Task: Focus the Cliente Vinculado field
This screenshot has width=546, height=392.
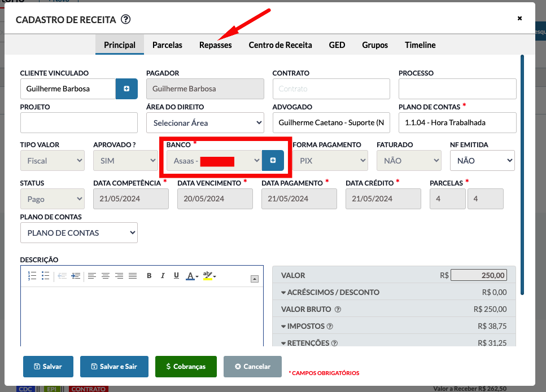Action: pos(68,89)
